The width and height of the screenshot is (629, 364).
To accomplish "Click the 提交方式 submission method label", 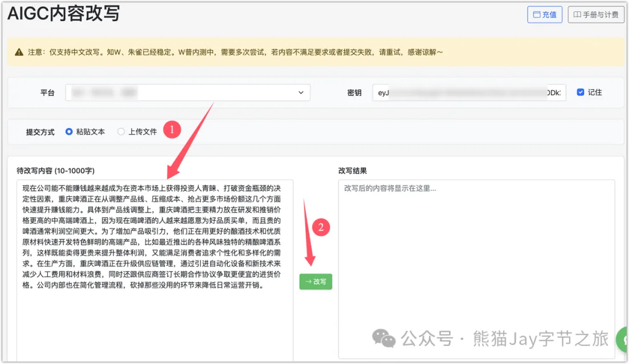I will (x=40, y=132).
